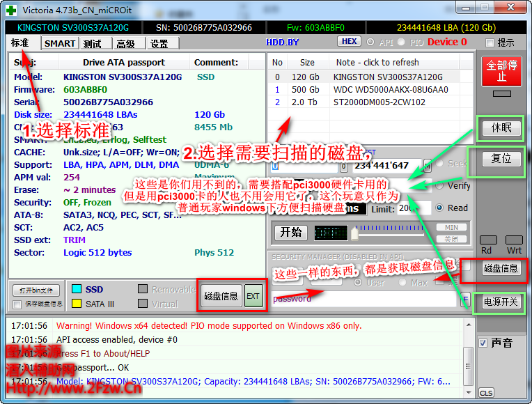Viewport: 532px width, 404px height.
Task: Switch to the 测试 tab
Action: click(95, 43)
